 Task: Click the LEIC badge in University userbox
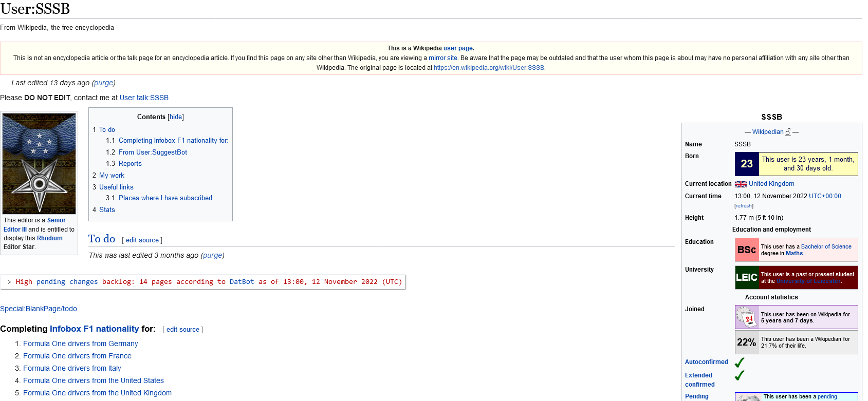point(747,277)
